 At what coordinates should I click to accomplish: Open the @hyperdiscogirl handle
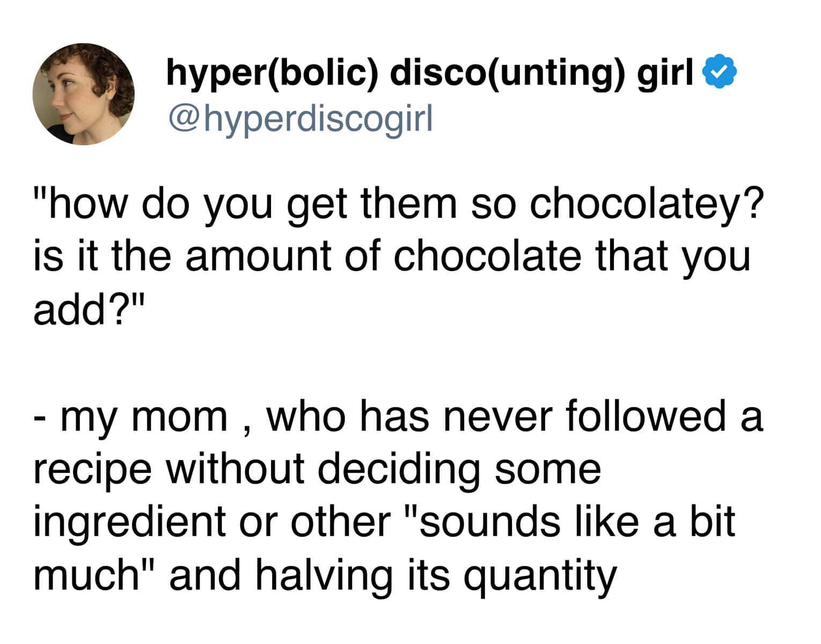coord(300,120)
